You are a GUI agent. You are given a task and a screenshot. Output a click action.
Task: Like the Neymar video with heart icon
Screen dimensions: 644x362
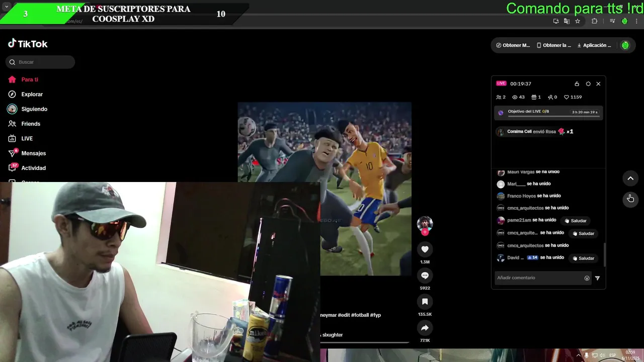pos(425,249)
